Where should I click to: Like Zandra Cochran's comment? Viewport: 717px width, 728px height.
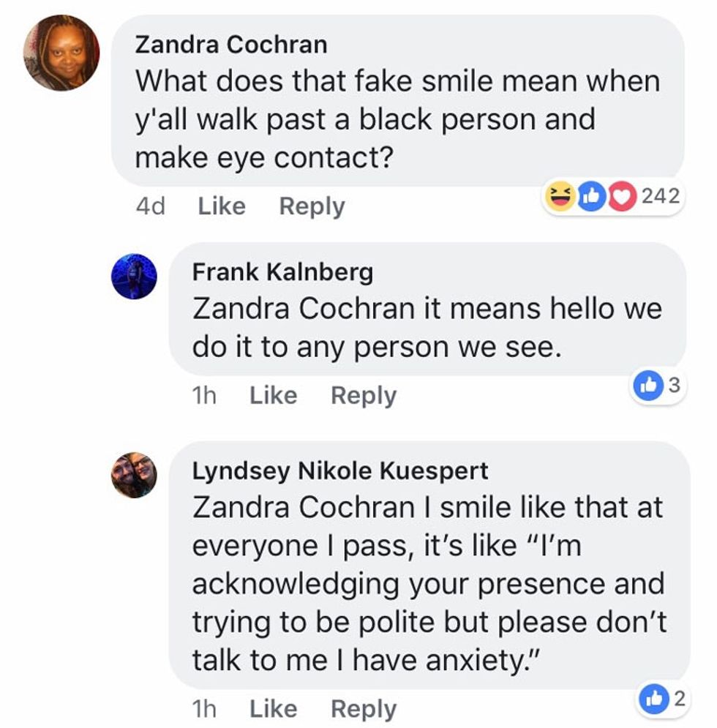pos(222,206)
